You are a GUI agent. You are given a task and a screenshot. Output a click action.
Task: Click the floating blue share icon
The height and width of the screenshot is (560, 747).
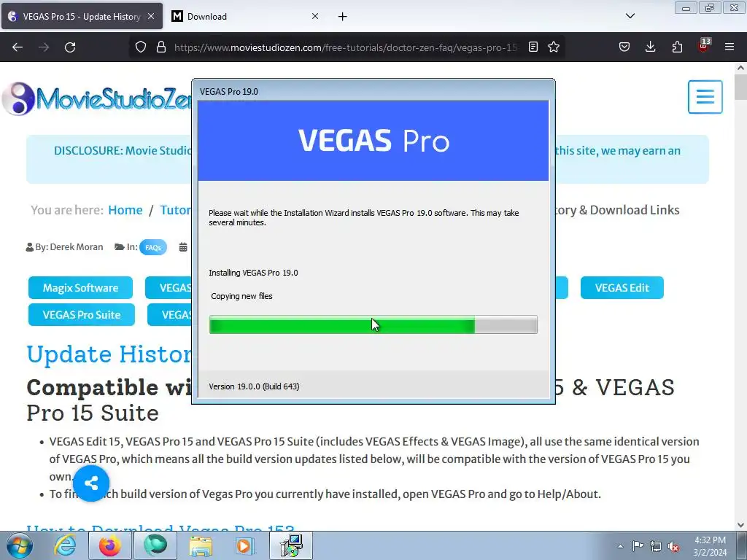[91, 484]
